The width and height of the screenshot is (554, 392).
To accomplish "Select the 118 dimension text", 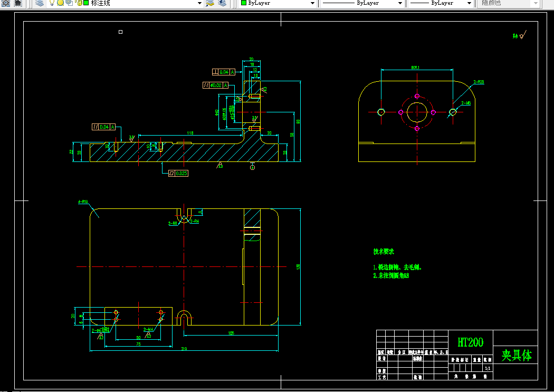I will point(190,133).
